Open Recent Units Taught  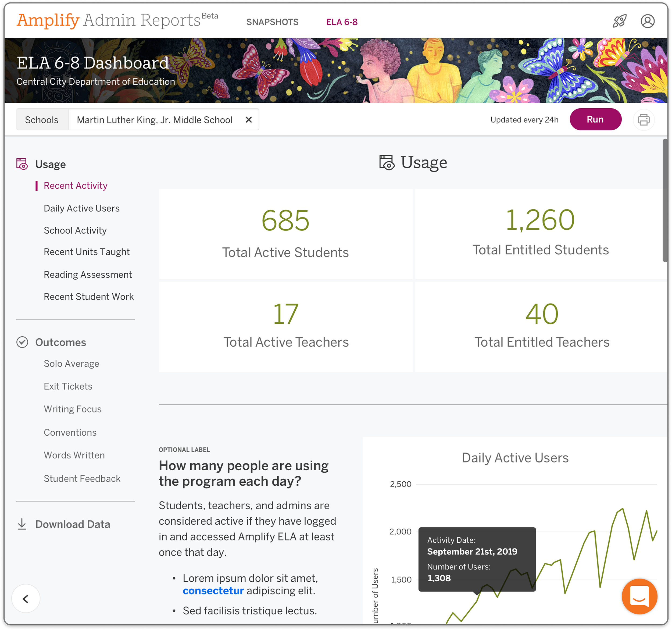pos(87,252)
